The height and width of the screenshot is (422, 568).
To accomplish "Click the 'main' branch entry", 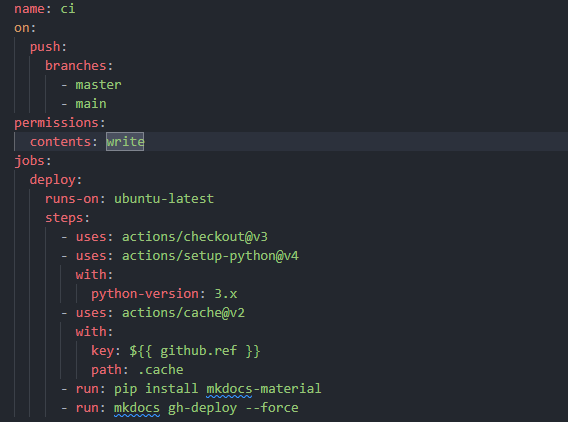I will (x=91, y=104).
